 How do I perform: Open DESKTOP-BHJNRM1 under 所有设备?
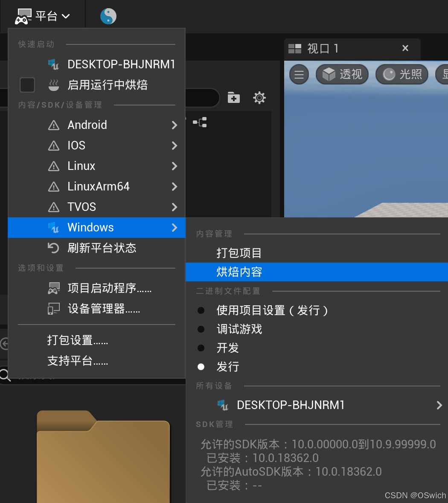(317, 405)
